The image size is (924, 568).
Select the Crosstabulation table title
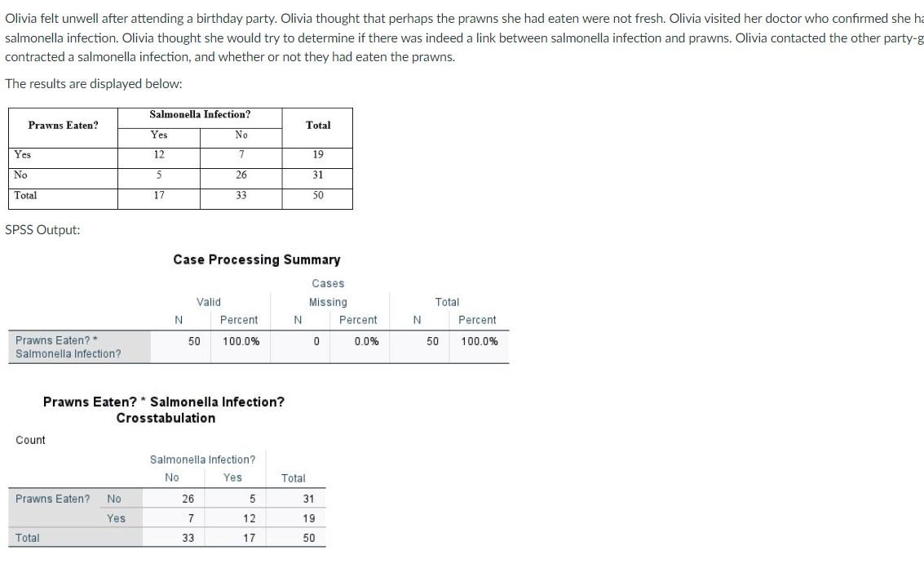pyautogui.click(x=164, y=410)
